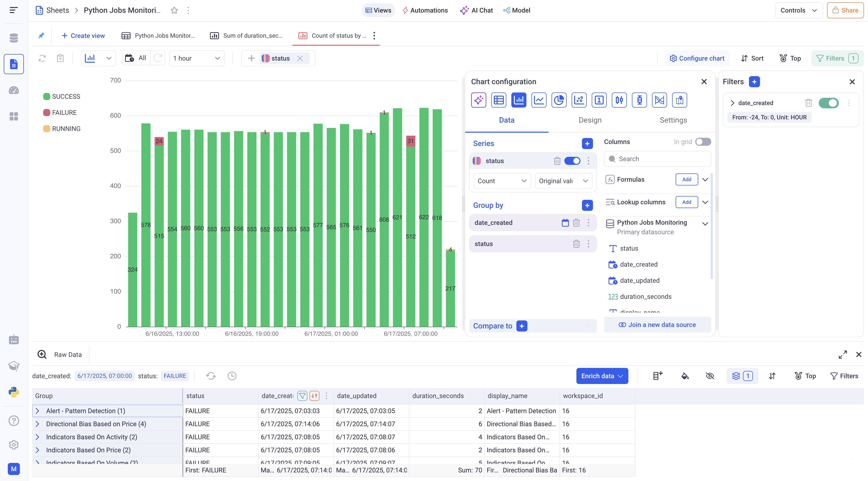Click the paint bucket formatting icon
The height and width of the screenshot is (481, 868).
(x=685, y=376)
